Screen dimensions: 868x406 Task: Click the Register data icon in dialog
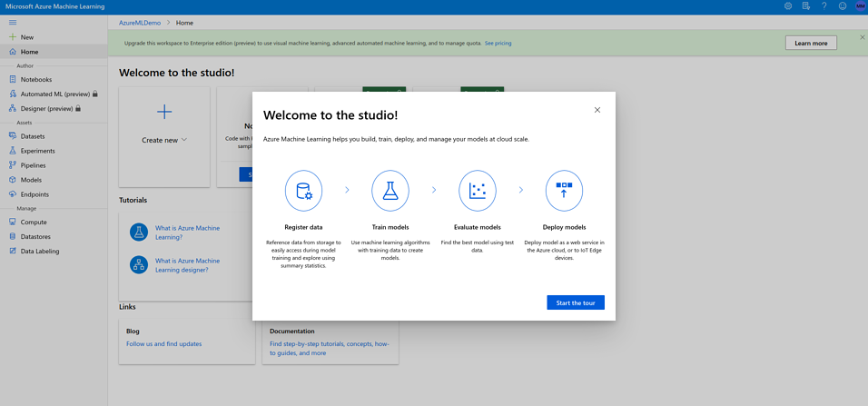point(303,191)
